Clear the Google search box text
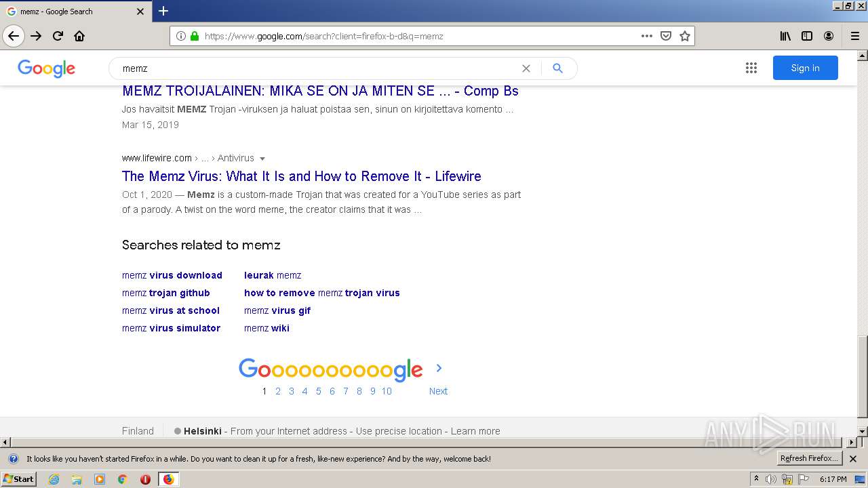Screen dimensions: 868x488 coord(526,68)
